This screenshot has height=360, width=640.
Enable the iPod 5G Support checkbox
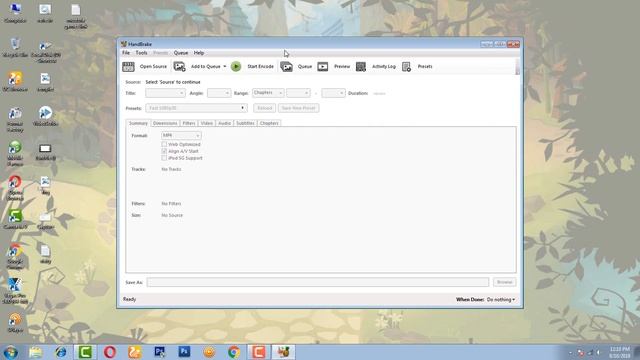tap(164, 158)
